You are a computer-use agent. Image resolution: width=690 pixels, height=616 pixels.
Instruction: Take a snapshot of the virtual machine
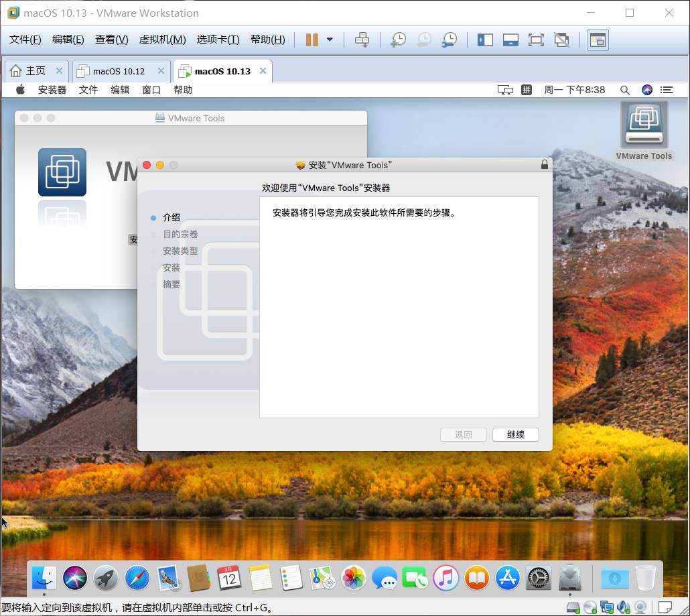(398, 40)
